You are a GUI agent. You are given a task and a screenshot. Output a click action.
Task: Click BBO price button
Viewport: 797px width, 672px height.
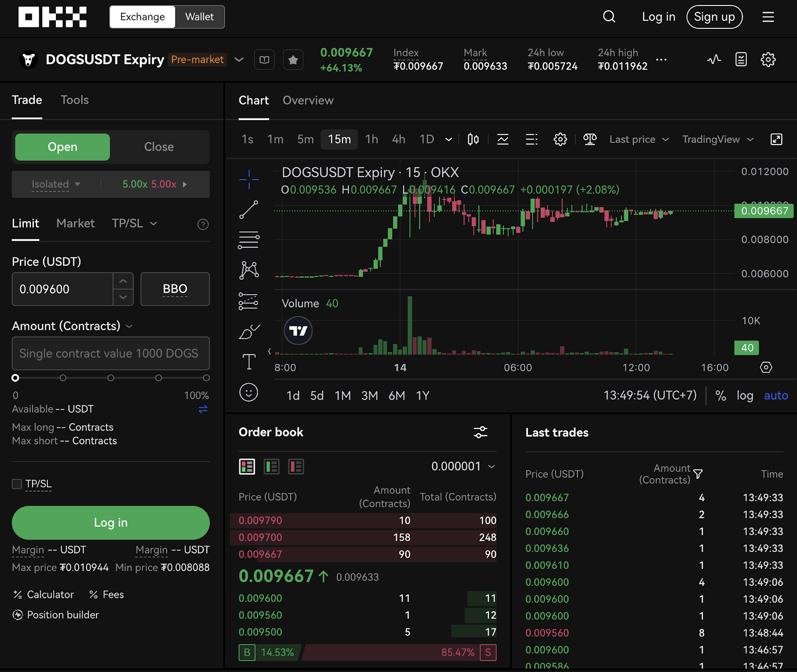[175, 289]
